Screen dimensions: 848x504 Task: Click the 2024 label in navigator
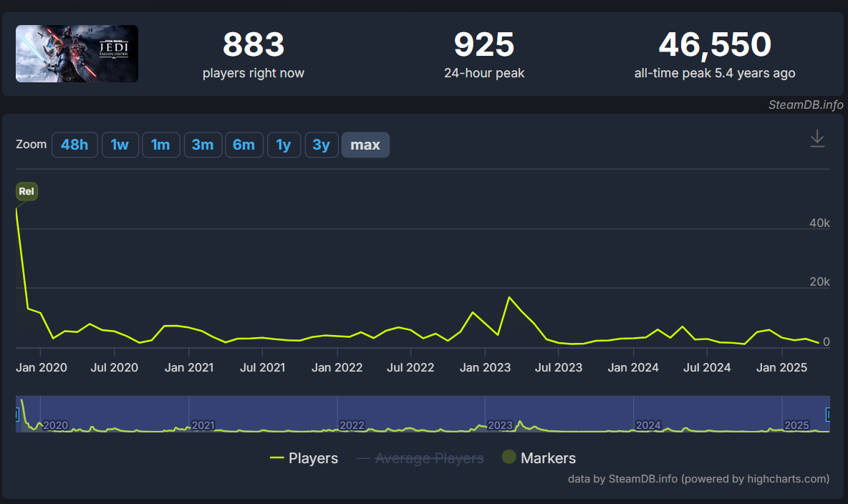tap(648, 425)
